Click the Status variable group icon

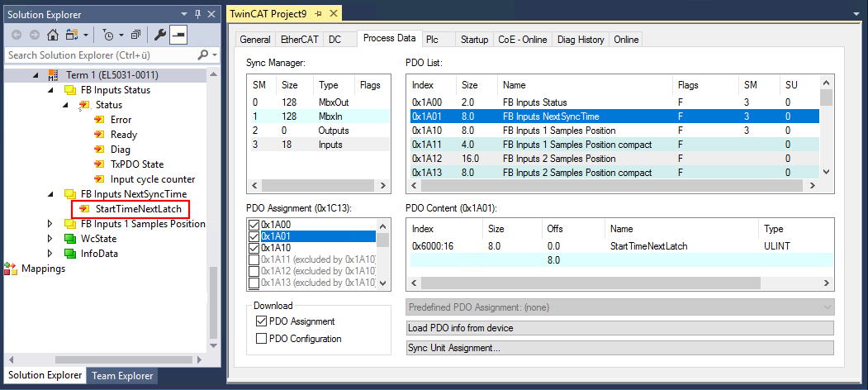pos(84,105)
